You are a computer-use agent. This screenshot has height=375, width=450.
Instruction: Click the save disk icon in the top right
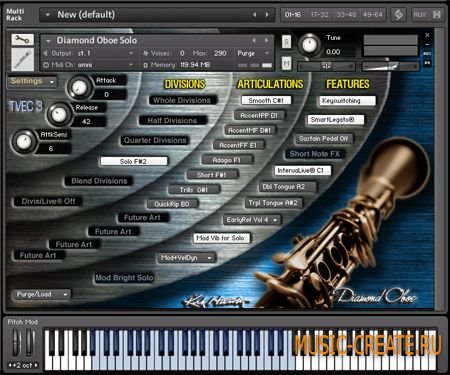point(437,15)
